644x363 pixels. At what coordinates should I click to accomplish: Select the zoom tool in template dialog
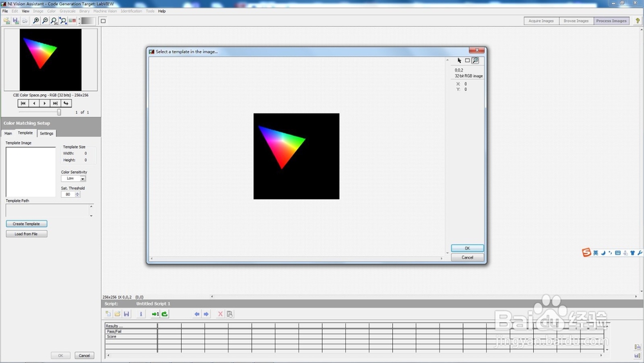coord(475,61)
